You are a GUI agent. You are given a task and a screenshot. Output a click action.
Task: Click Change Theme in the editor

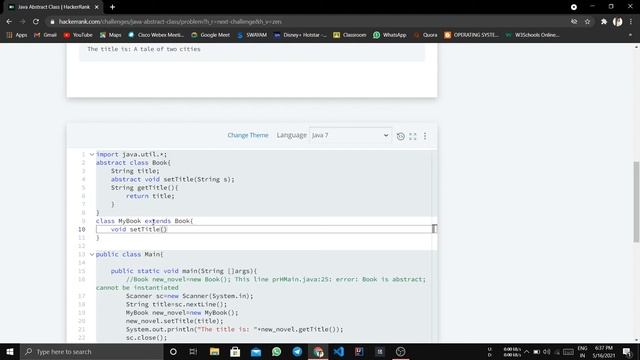248,135
